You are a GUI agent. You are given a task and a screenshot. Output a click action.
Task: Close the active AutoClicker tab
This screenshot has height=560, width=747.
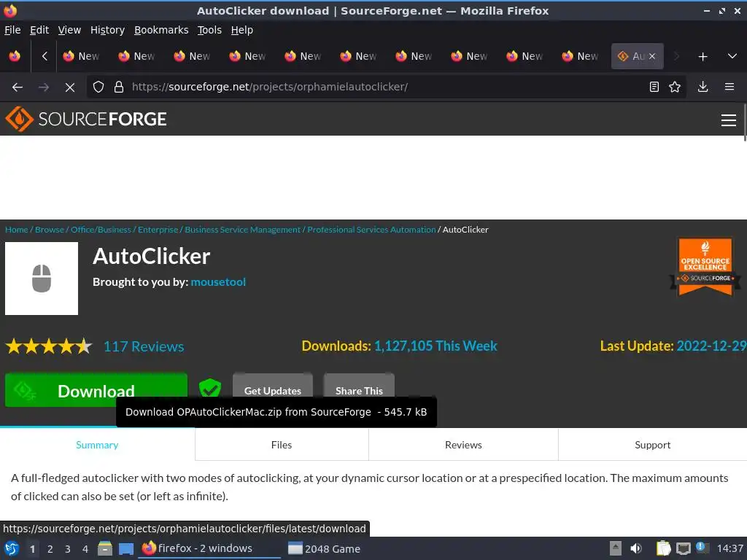(x=652, y=56)
